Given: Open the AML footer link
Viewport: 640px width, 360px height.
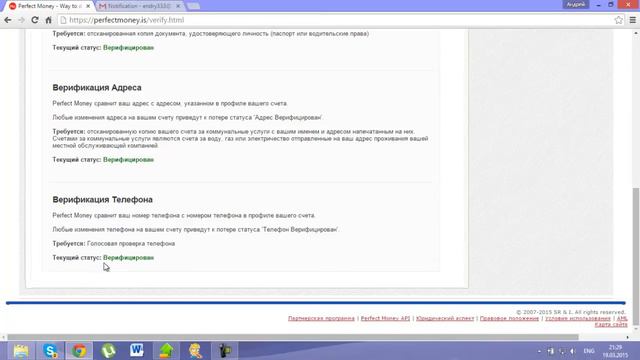Looking at the screenshot, I should click(622, 318).
